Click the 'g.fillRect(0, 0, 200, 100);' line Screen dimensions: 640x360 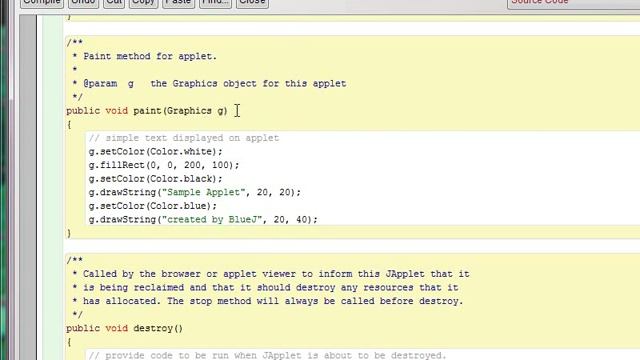(164, 165)
